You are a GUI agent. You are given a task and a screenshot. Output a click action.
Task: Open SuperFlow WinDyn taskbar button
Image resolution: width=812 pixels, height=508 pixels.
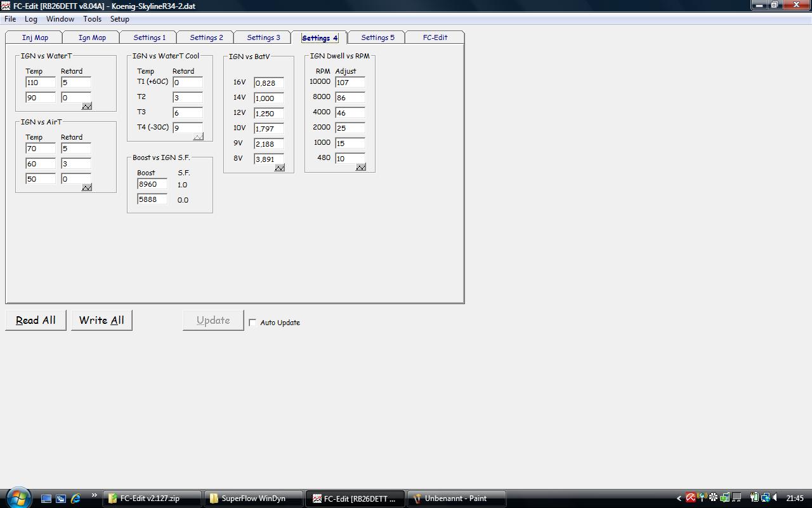pyautogui.click(x=252, y=498)
